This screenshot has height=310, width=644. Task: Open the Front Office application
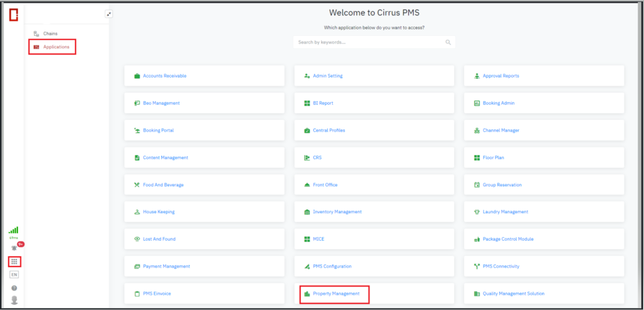pyautogui.click(x=325, y=185)
